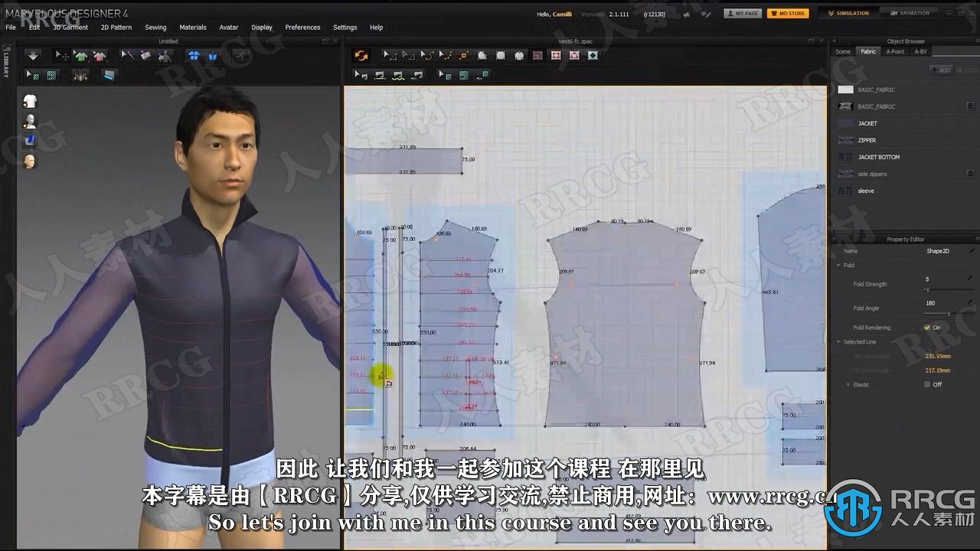This screenshot has height=551, width=980.
Task: Select the Edit Curve Point tool
Action: pyautogui.click(x=446, y=56)
